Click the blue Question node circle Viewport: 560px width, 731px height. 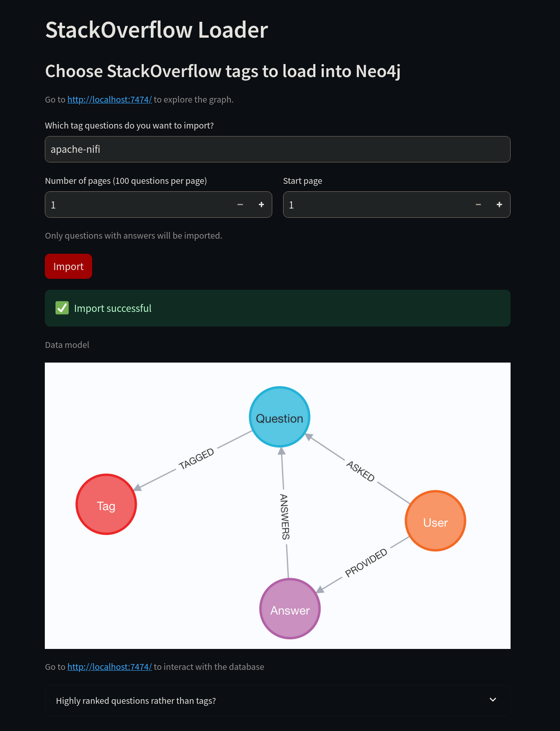click(279, 417)
